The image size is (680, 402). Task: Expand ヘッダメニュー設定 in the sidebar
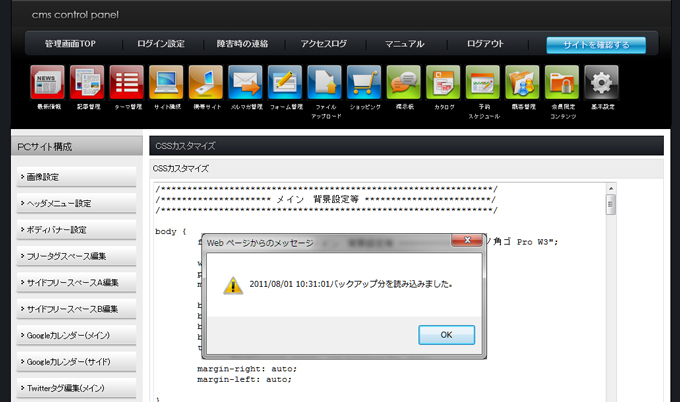(x=76, y=203)
